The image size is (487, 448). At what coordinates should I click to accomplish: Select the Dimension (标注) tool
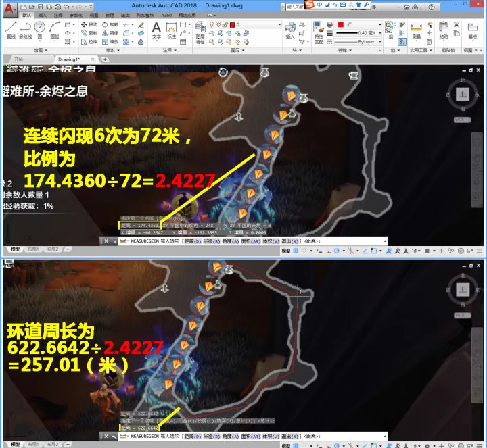(171, 30)
